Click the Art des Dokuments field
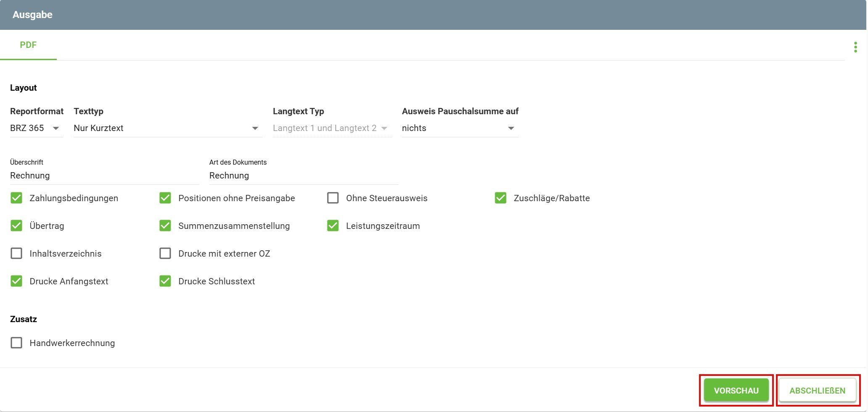The height and width of the screenshot is (412, 868). point(303,176)
